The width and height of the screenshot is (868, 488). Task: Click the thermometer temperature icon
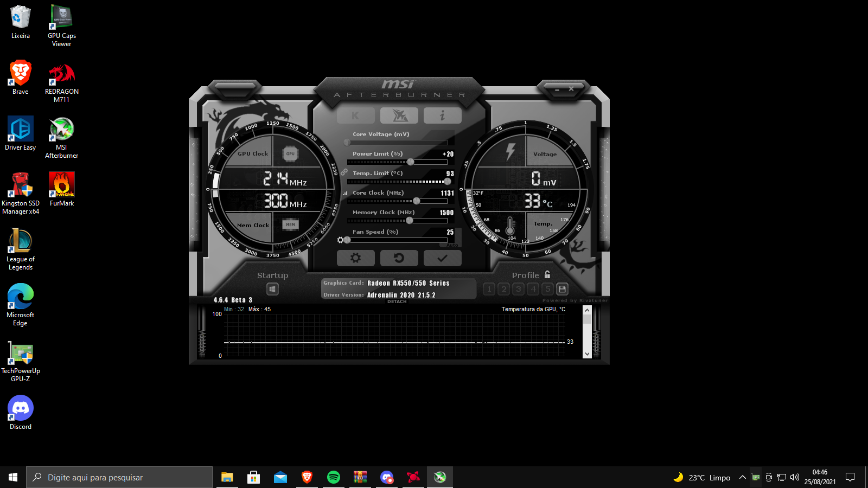[x=510, y=226]
